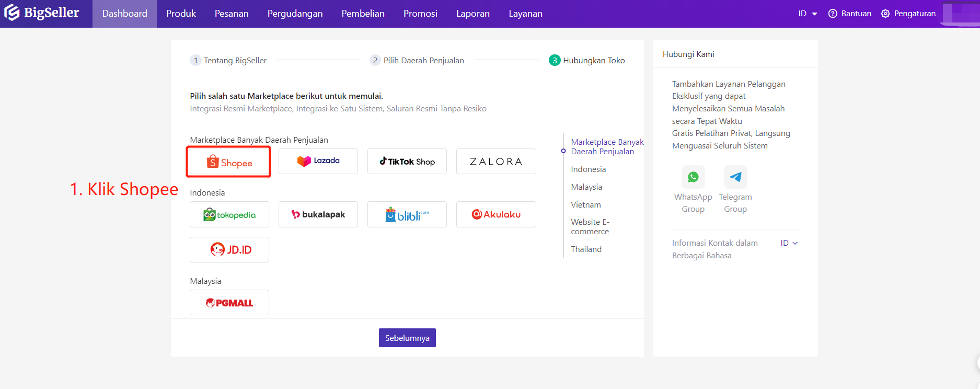
Task: Connect the Akulaku marketplace
Action: click(496, 214)
